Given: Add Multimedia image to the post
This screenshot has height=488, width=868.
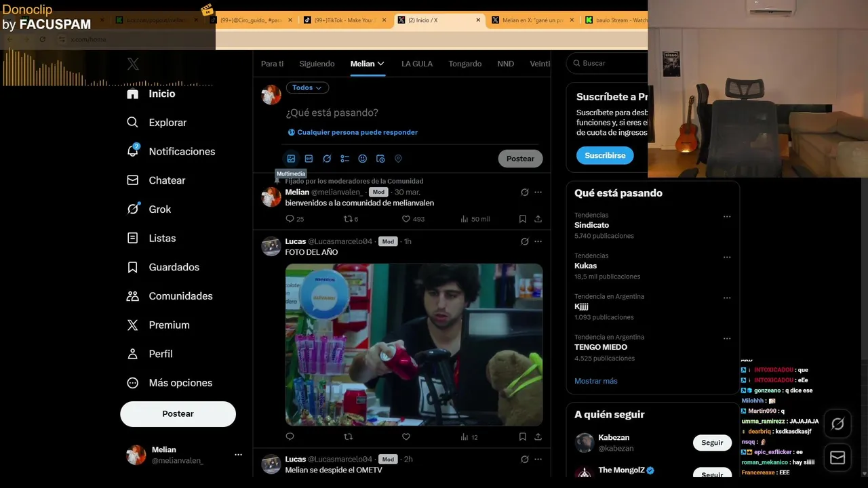Looking at the screenshot, I should [x=291, y=159].
